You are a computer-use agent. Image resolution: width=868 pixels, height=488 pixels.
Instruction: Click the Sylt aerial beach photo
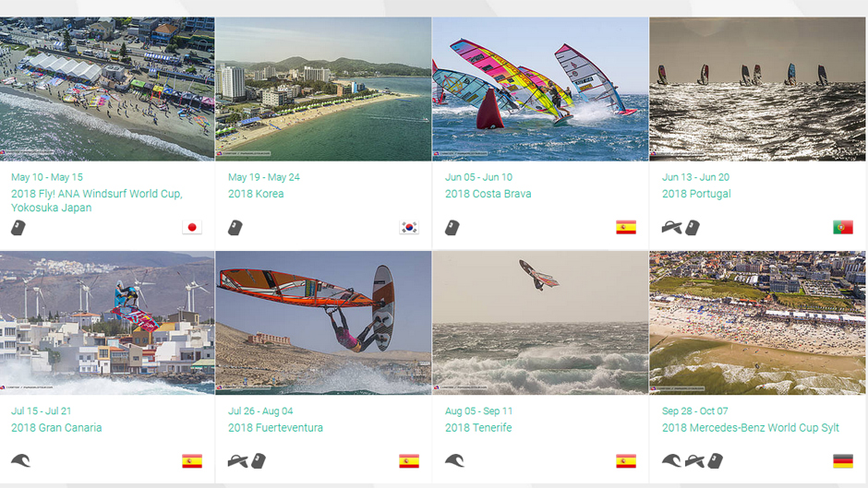(757, 323)
